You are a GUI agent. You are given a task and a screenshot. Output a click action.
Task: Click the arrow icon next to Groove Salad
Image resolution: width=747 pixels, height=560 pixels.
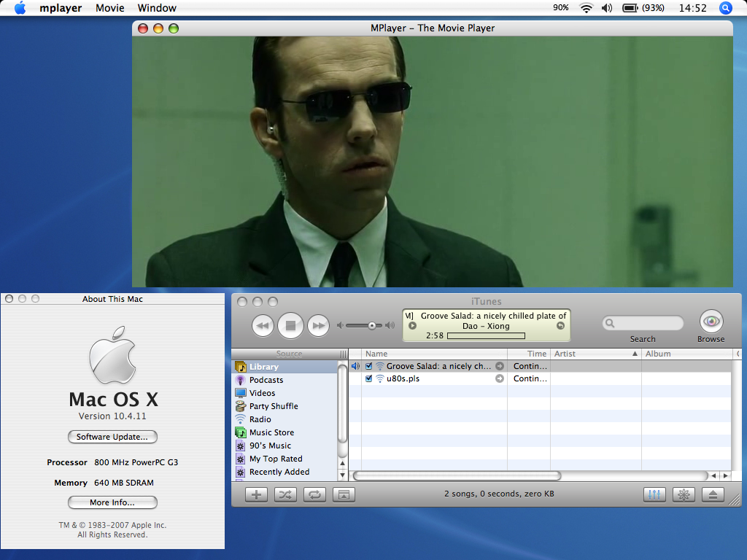[499, 366]
